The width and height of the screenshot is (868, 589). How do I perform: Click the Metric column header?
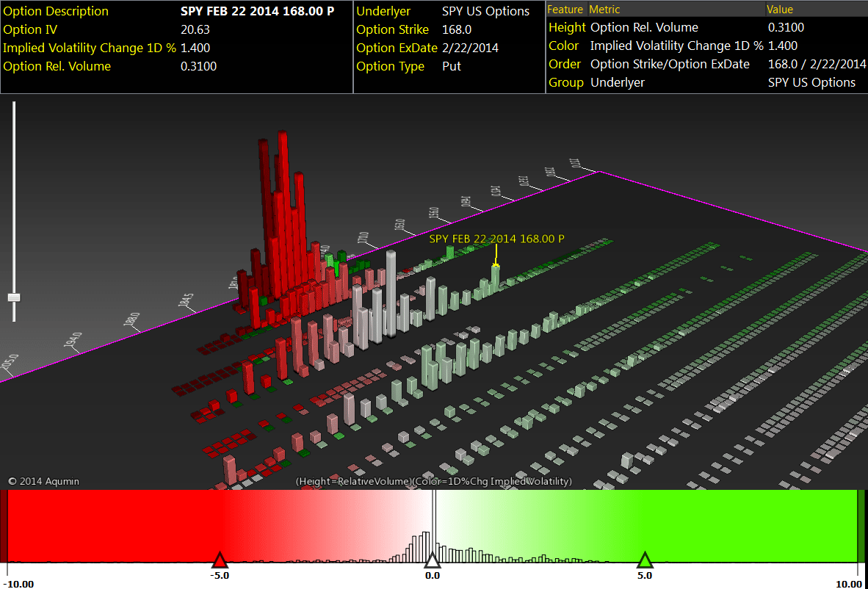(x=604, y=10)
